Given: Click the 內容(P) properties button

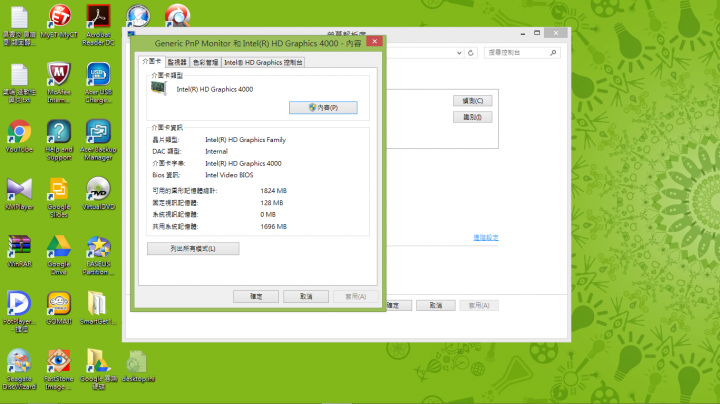Looking at the screenshot, I should 323,107.
